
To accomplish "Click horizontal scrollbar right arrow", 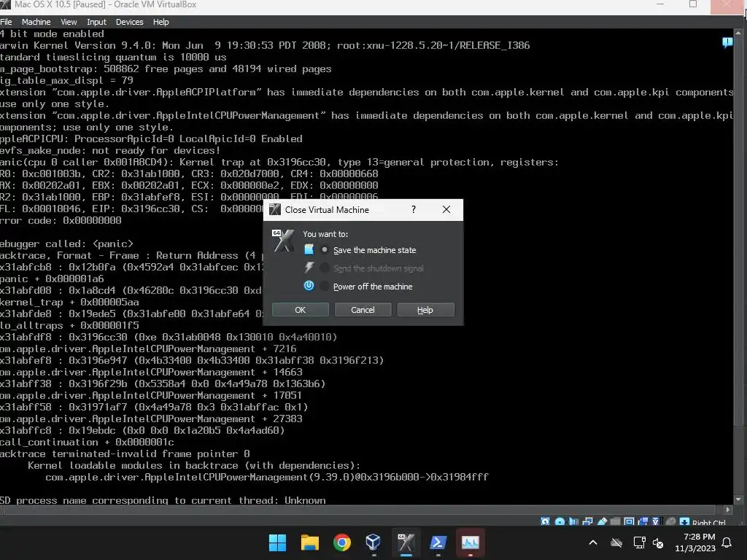I will point(727,510).
